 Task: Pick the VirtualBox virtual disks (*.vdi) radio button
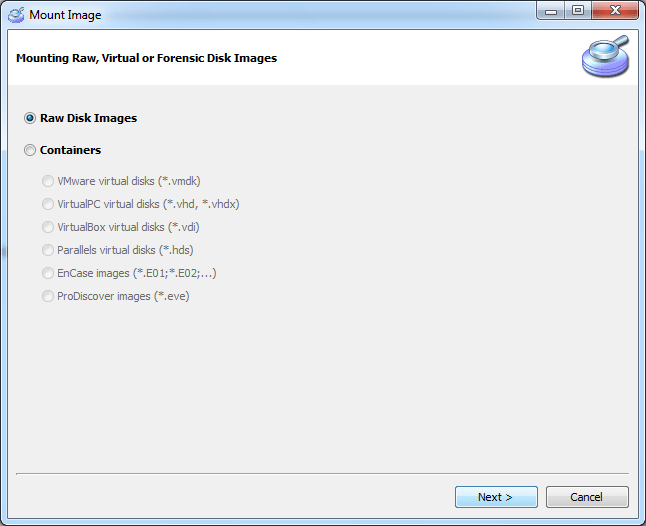coord(48,227)
